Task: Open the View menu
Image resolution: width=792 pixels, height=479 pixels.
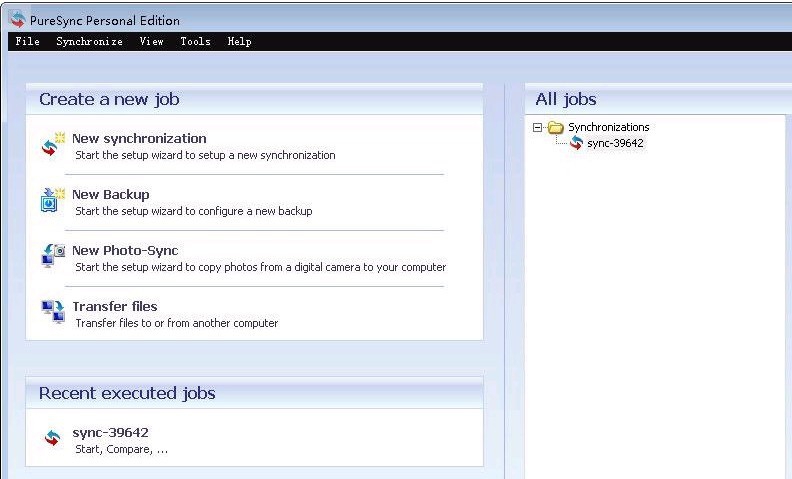Action: [152, 41]
